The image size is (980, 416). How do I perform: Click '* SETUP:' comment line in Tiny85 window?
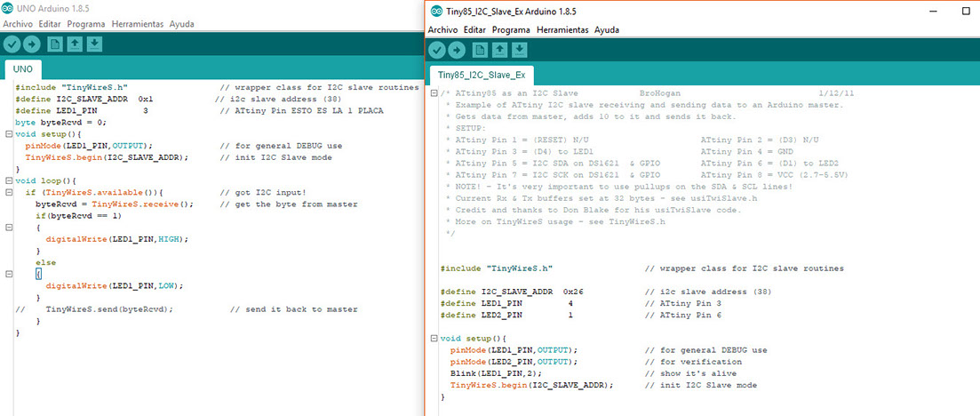[x=467, y=128]
